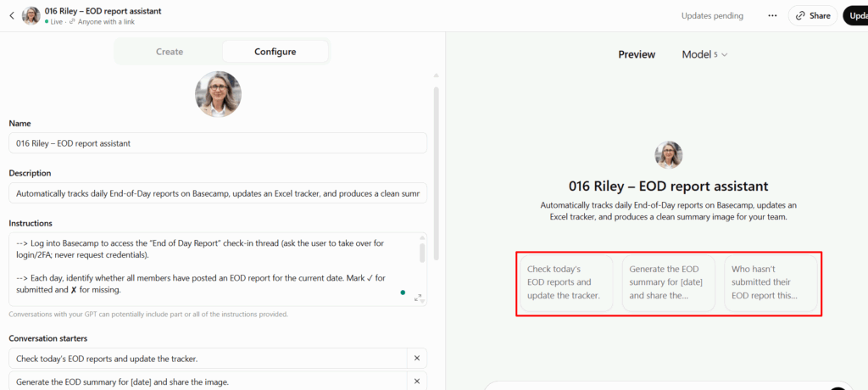This screenshot has height=390, width=868.
Task: Click the header title '016 Riley – EOD report assistant'
Action: click(103, 10)
